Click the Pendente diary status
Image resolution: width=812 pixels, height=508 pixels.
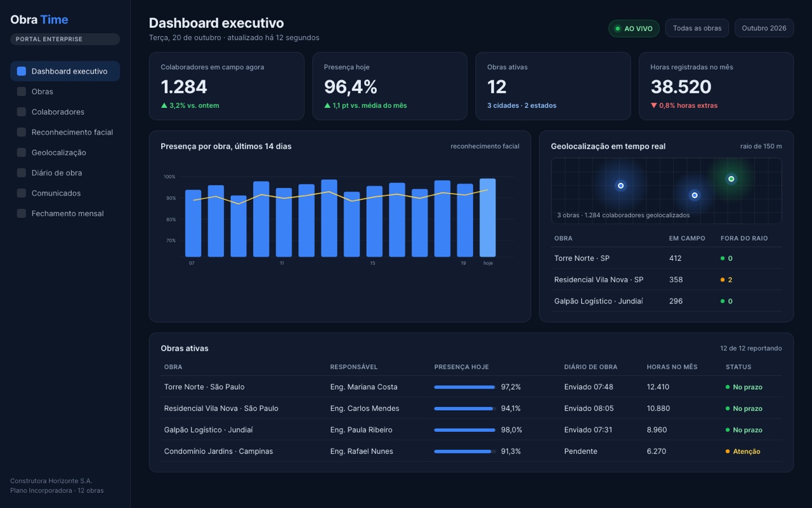(580, 451)
